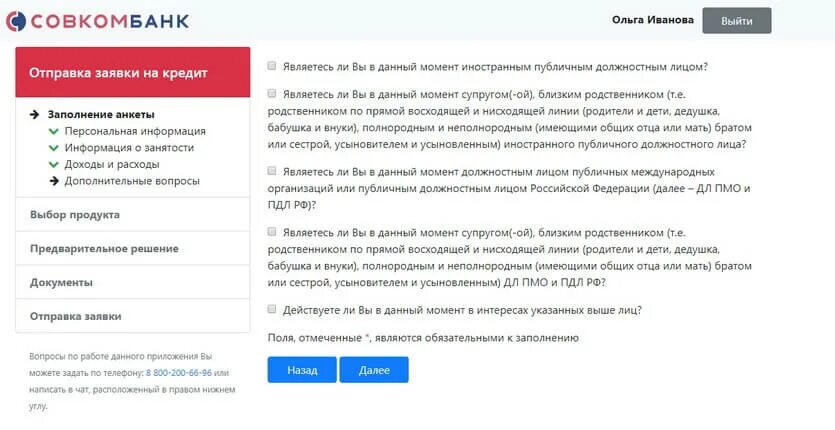Check the foreign public official checkbox
This screenshot has height=430, width=835.
[272, 66]
